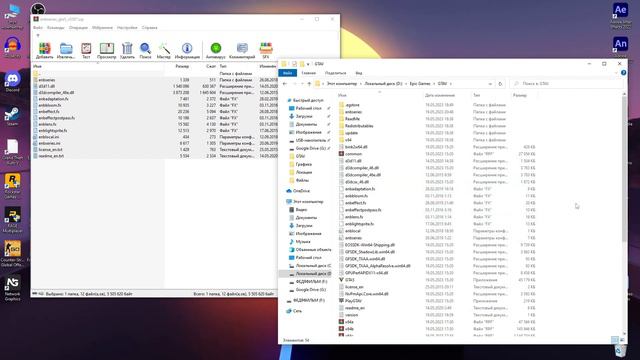Open the Справка menu in WinRAR
The height and width of the screenshot is (360, 640).
point(149,28)
